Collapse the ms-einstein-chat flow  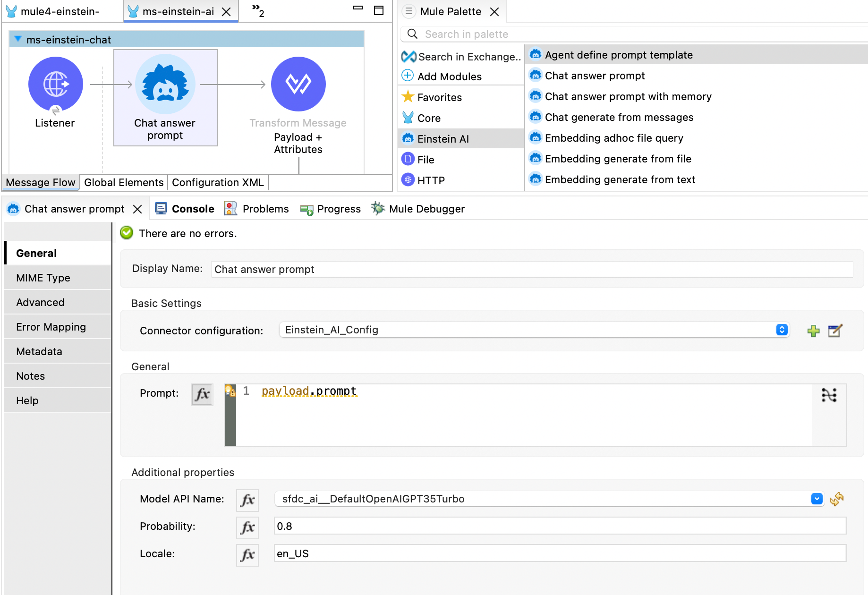17,39
